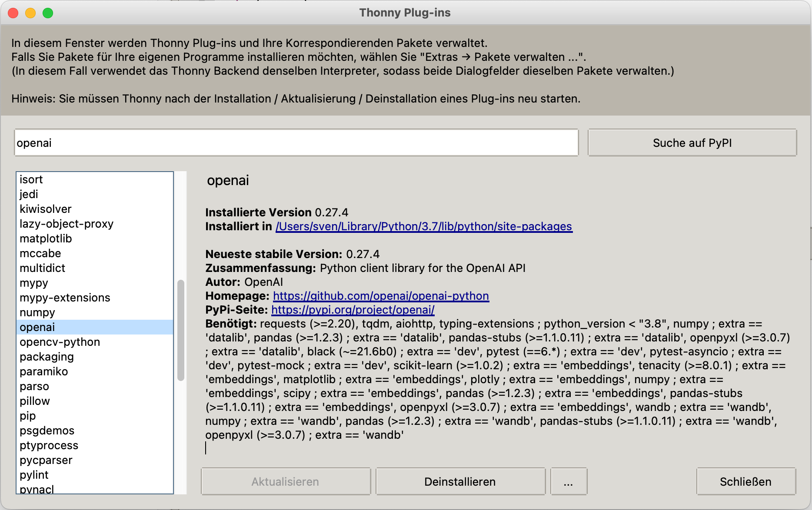Select mccabe package entry
Screen dimensions: 812x510
pos(95,253)
